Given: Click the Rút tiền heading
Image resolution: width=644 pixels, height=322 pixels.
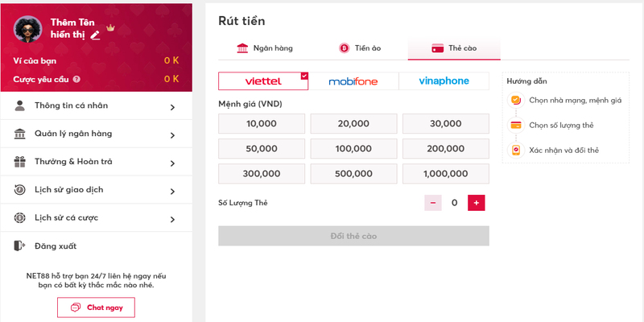Looking at the screenshot, I should click(x=242, y=21).
